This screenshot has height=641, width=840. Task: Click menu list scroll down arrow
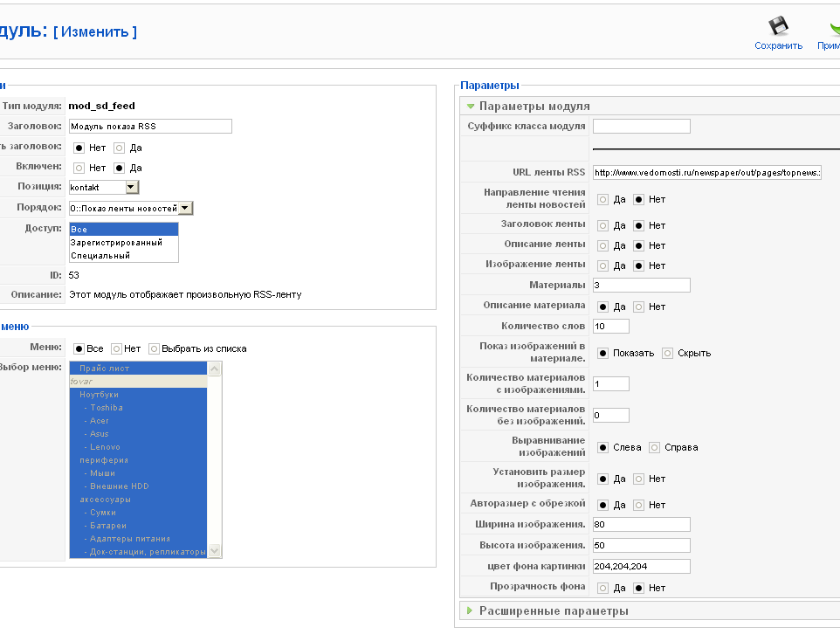pos(214,551)
